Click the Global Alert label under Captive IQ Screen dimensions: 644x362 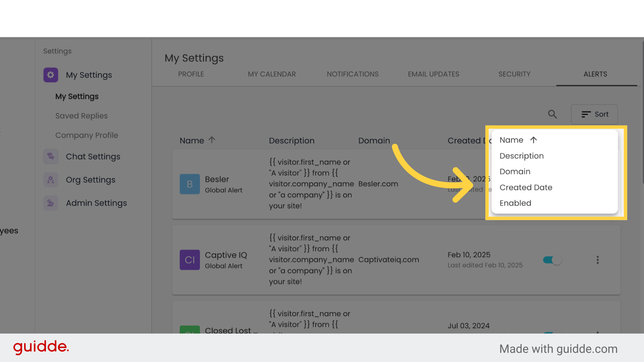click(x=223, y=266)
